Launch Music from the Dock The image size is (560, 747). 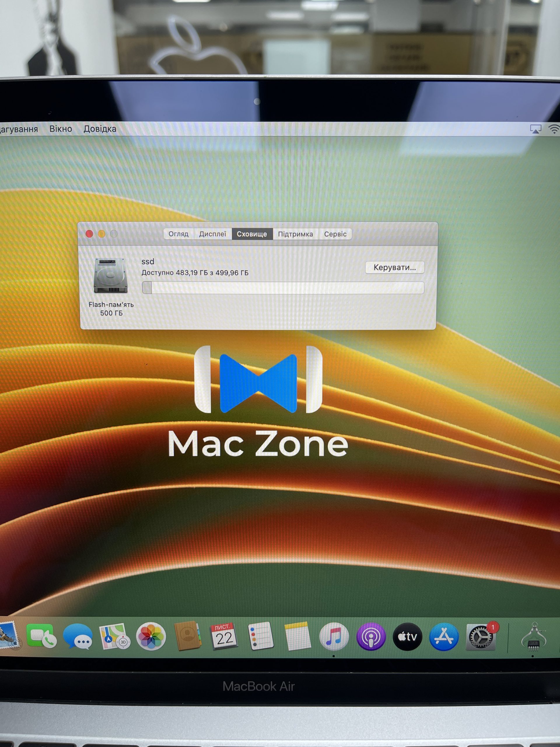pos(334,636)
